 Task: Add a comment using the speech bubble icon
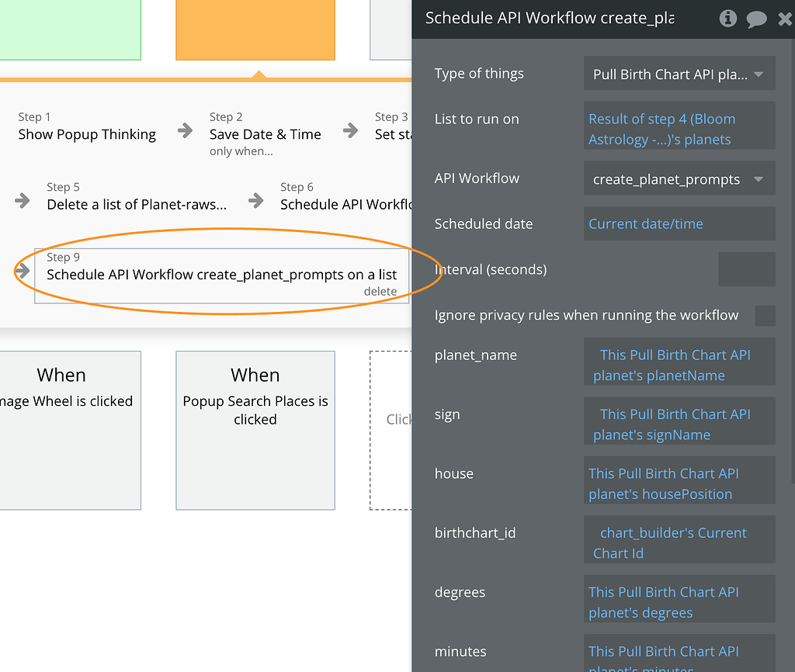[x=756, y=19]
